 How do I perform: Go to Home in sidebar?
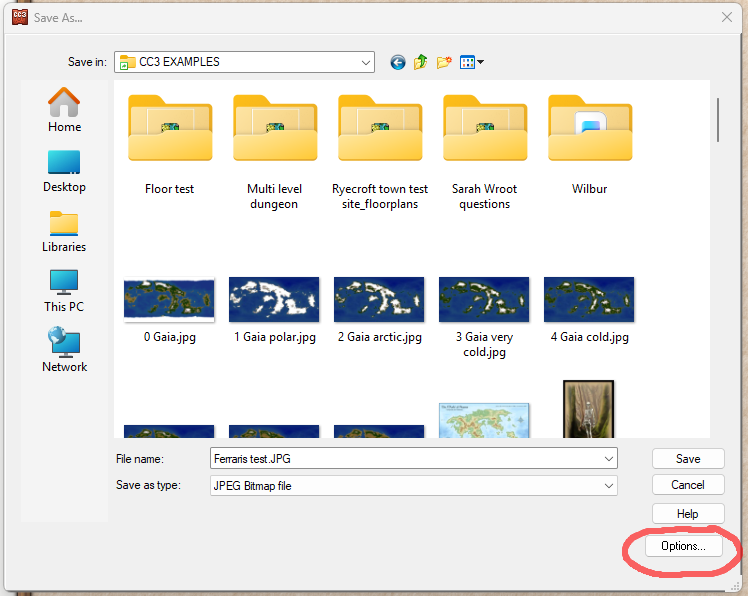64,109
